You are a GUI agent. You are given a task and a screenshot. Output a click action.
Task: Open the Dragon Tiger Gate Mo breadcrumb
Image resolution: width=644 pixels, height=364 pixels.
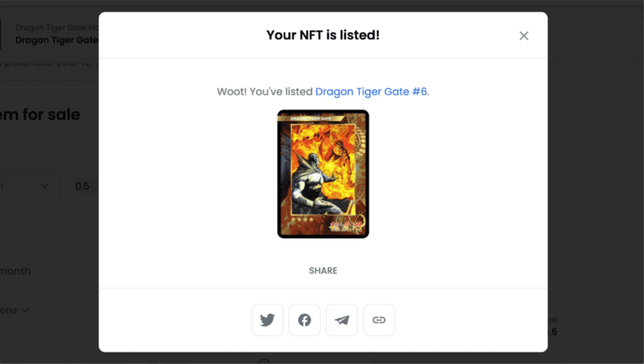pos(57,28)
